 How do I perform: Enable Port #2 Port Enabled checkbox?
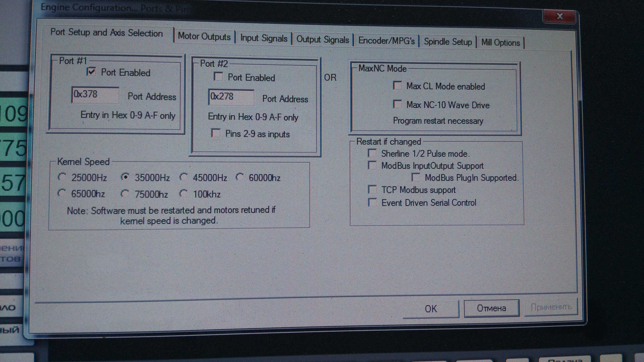click(218, 76)
